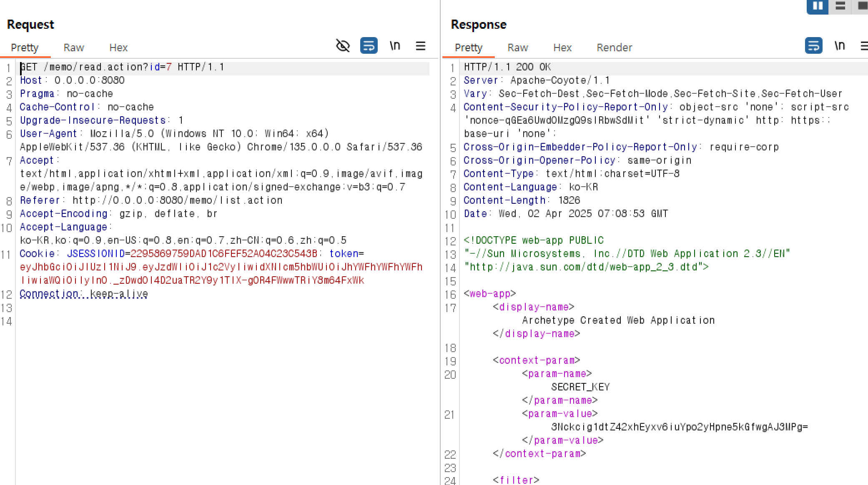Toggle word wrap icon in Request panel

tap(369, 46)
